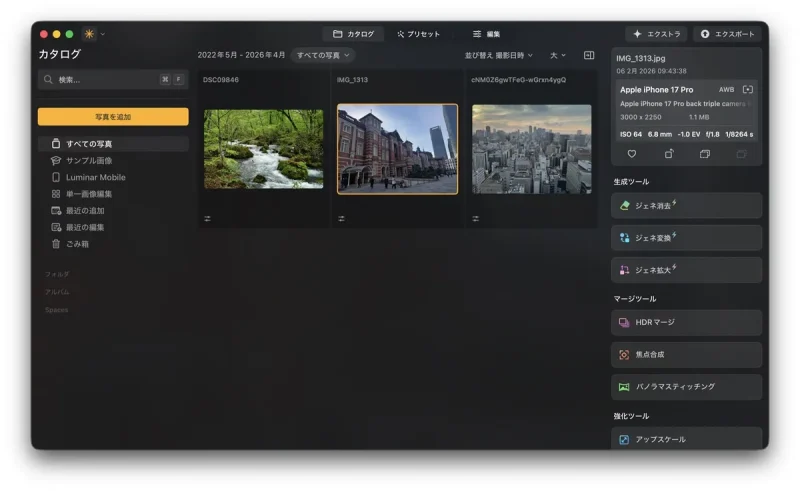This screenshot has width=800, height=491.
Task: Open the 大 thumbnail size dropdown
Action: (x=557, y=55)
